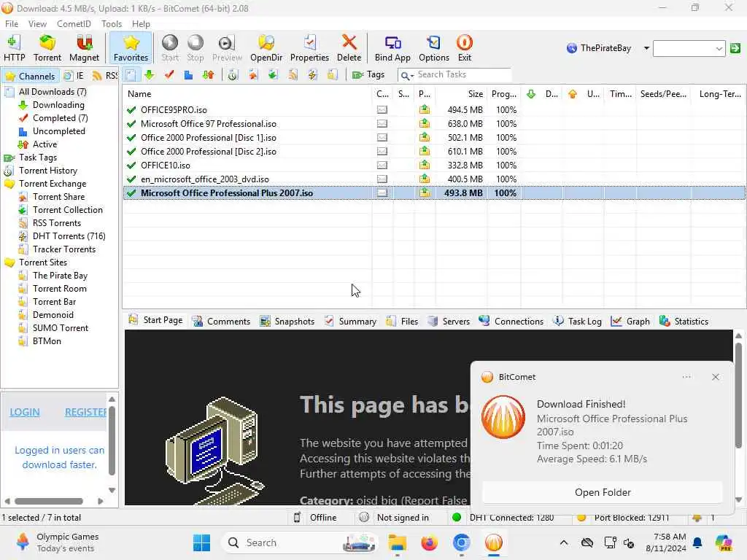Screen dimensions: 747x560
Task: Click into the Search Tasks input field
Action: coord(462,75)
